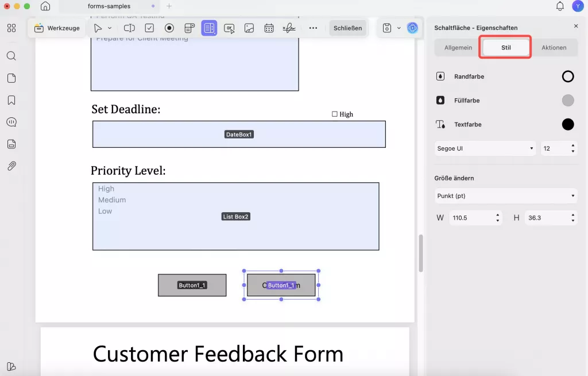Select the date field calendar tool
Viewport: 588px width, 376px height.
[x=269, y=28]
